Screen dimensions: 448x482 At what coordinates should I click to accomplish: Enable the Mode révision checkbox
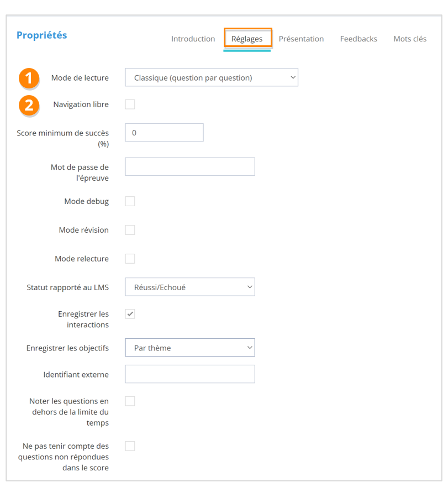pyautogui.click(x=130, y=230)
